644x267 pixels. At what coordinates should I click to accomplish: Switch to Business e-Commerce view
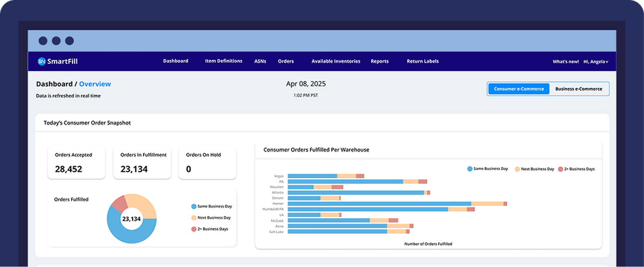(x=579, y=89)
